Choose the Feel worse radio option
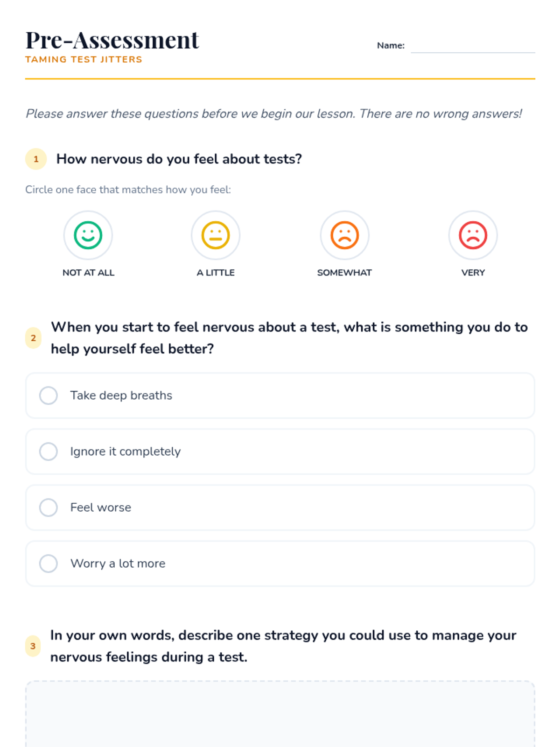560x747 pixels. coord(49,507)
